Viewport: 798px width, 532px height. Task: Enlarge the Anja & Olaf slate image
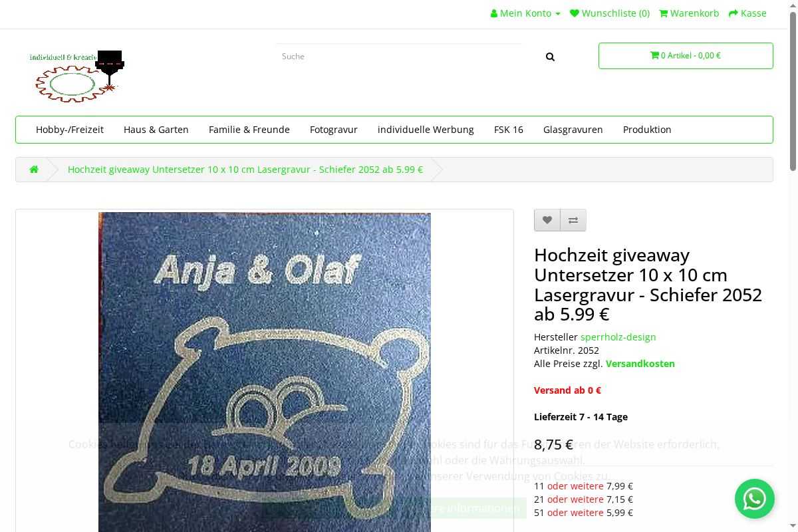click(265, 372)
